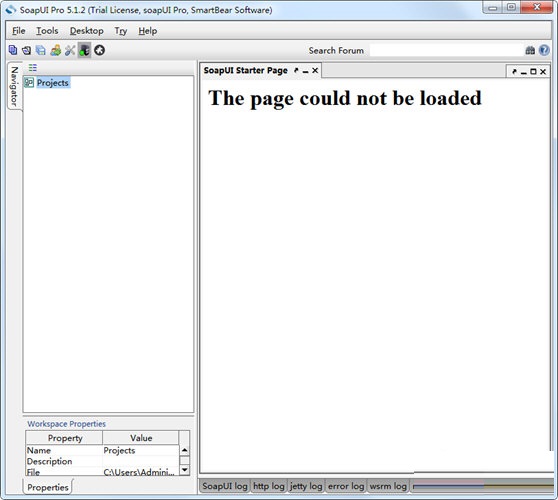Viewport: 558px width, 500px height.
Task: Click the vertical Navigator tab
Action: pyautogui.click(x=14, y=86)
